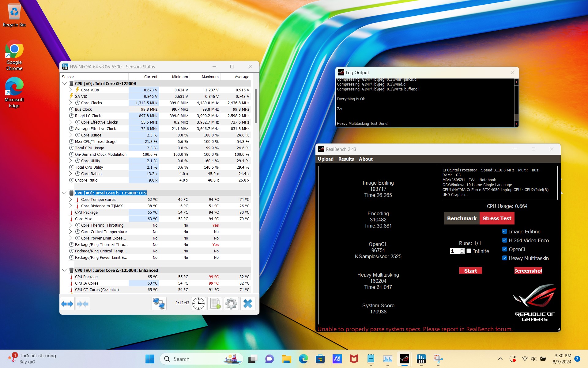Uncheck the H.264 Video Encoding test
Viewport: 588px width, 368px height.
(x=505, y=240)
